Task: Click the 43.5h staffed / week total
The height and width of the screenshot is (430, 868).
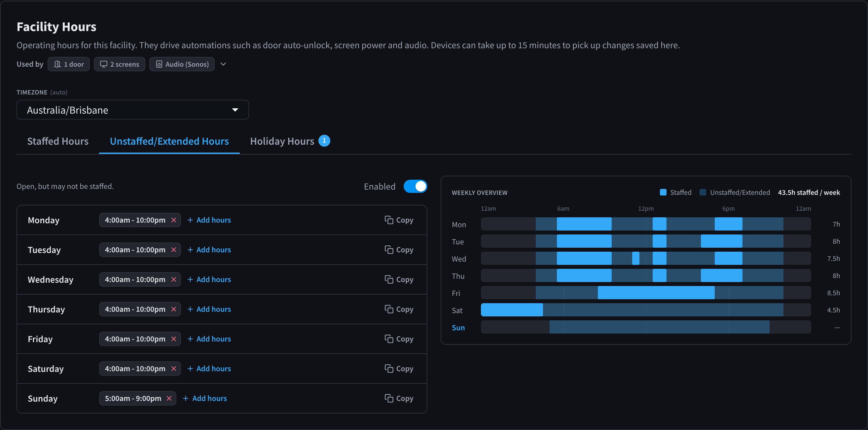Action: (x=809, y=193)
